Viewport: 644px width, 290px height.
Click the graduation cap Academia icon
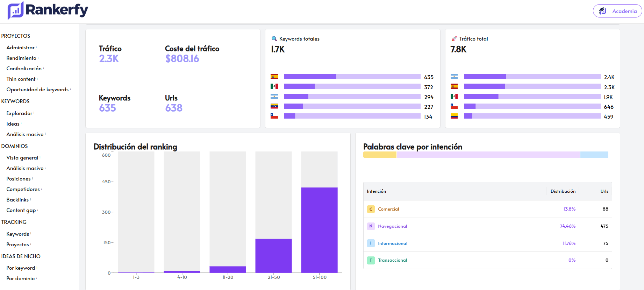pos(602,11)
